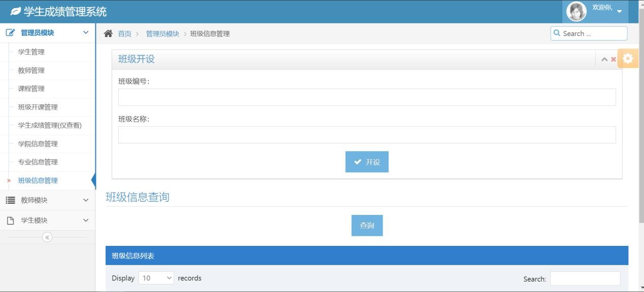The image size is (644, 292).
Task: Collapse the sidebar with the double-arrow button
Action: point(47,237)
